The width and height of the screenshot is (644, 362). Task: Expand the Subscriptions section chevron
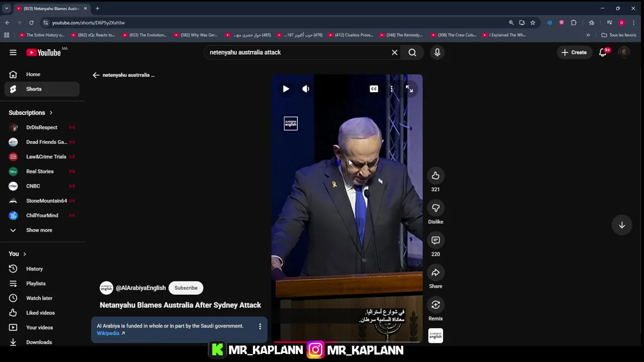click(51, 113)
